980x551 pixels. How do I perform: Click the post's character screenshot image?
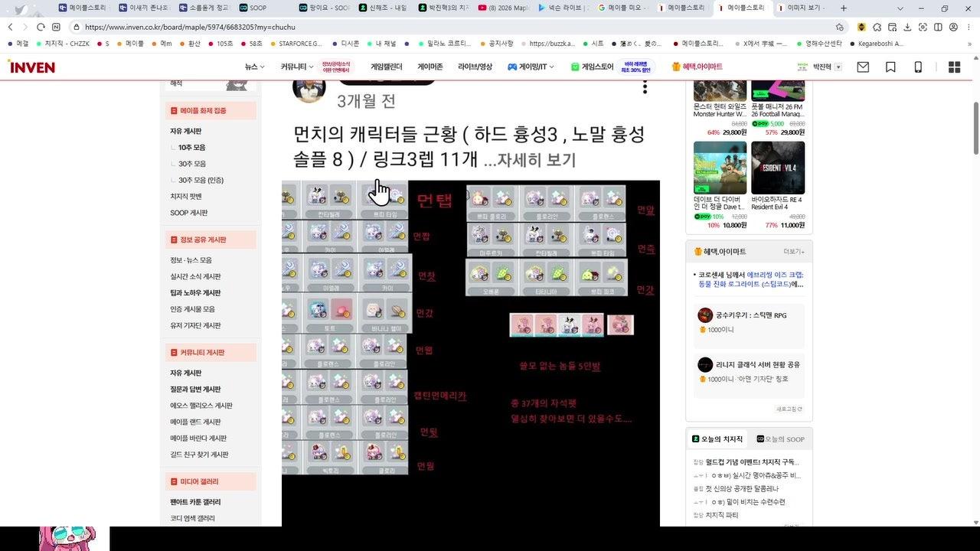click(x=470, y=352)
